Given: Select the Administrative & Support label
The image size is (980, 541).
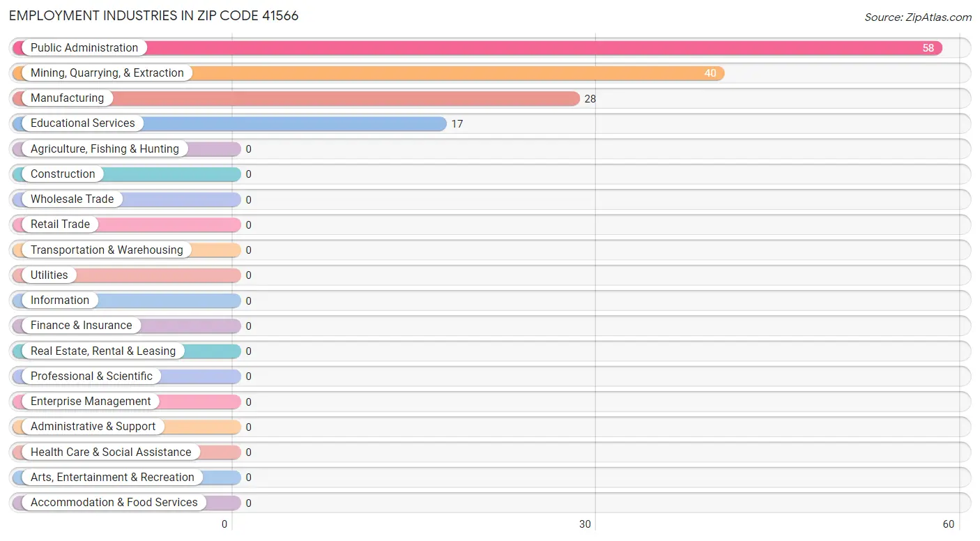Looking at the screenshot, I should [x=93, y=426].
